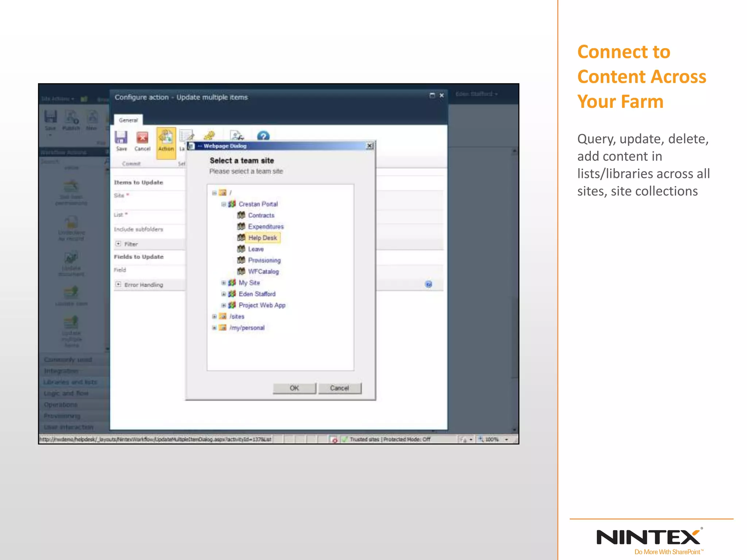Open the Commonly used actions category
Screen dimensions: 747x560
coord(74,360)
